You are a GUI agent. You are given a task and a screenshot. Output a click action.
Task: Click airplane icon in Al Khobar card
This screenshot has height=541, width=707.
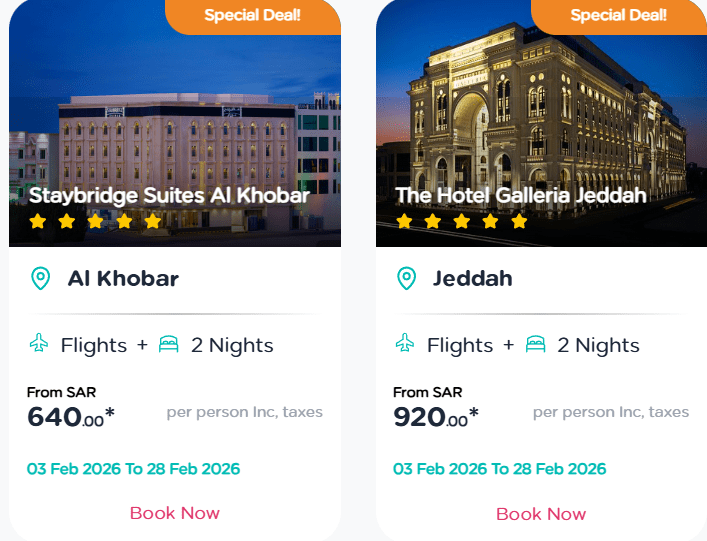39,344
